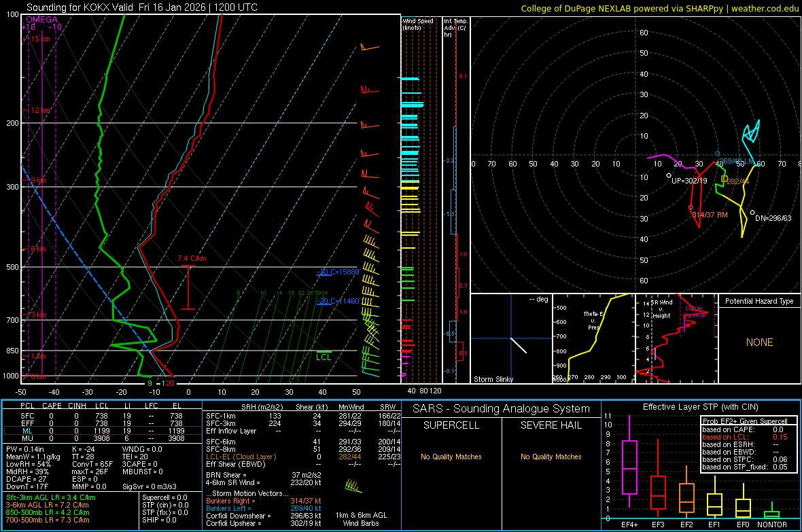Click the orange LCL-EL (Cloud Layer) row

tap(303, 457)
